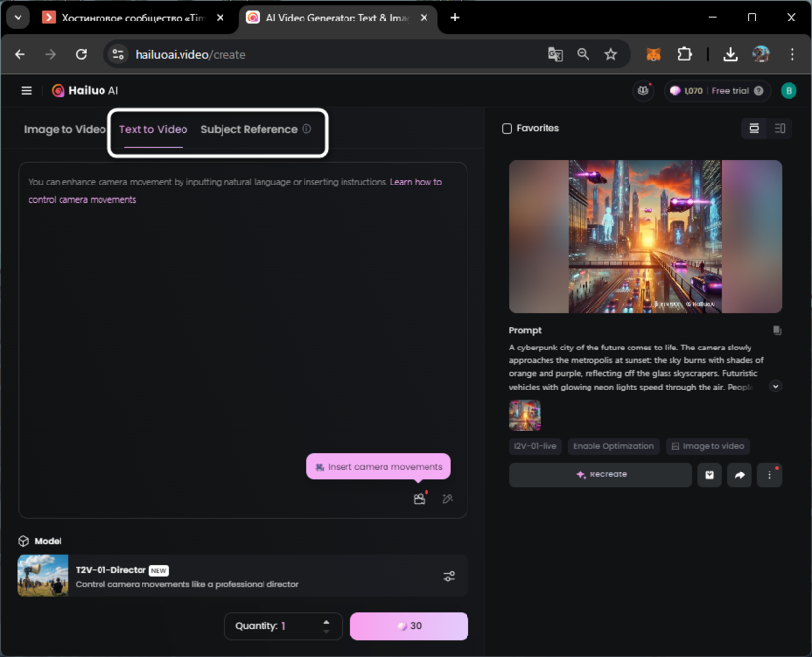
Task: Open the zoom magnifier icon in address bar
Action: coord(583,54)
